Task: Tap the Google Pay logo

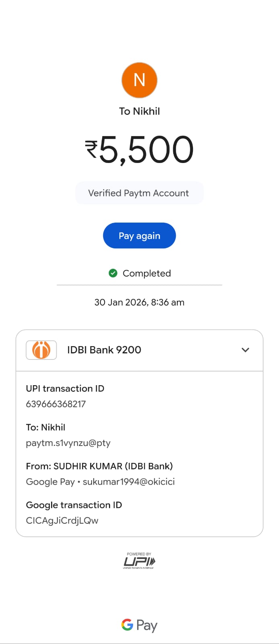Action: [139, 625]
